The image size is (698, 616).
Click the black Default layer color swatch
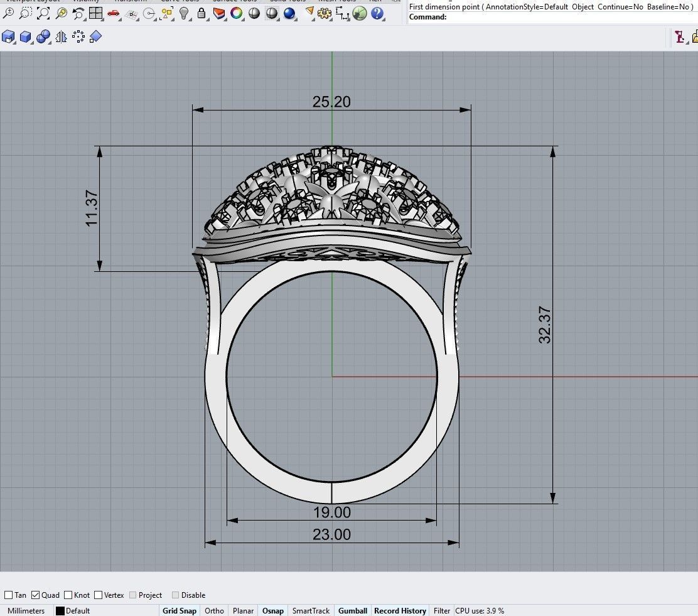click(60, 610)
